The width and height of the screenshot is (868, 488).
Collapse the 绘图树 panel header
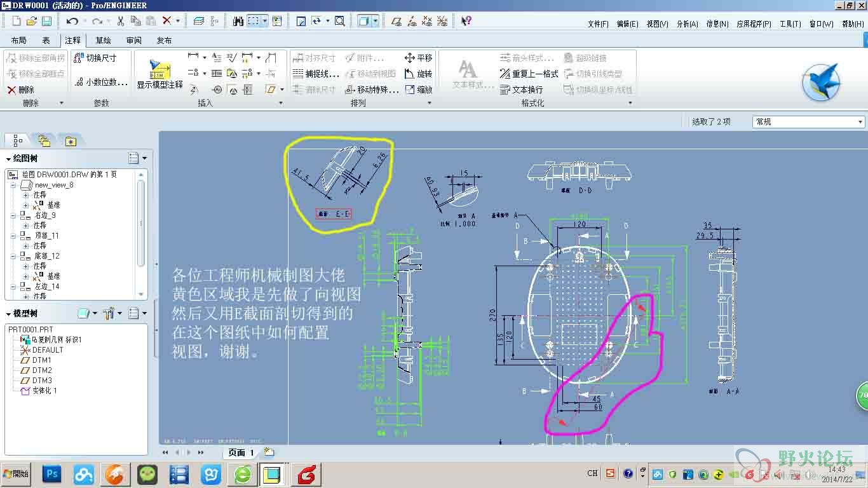tap(9, 159)
